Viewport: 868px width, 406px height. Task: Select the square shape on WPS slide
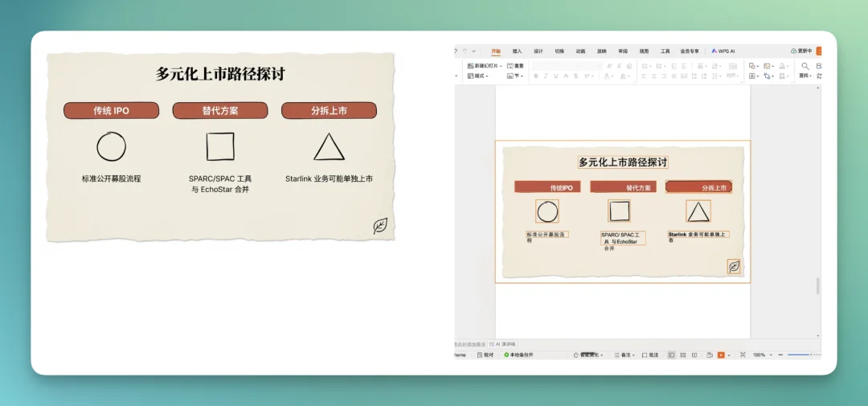coord(620,211)
